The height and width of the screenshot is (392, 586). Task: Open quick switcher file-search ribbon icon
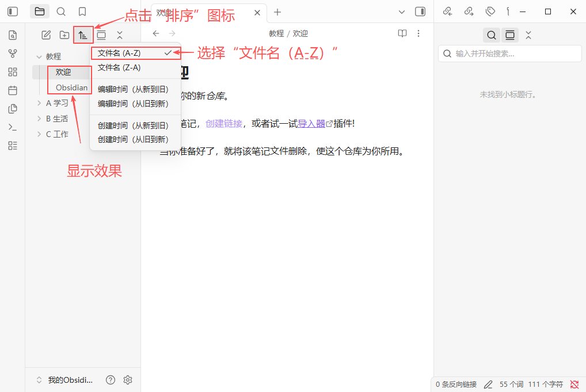coord(13,35)
